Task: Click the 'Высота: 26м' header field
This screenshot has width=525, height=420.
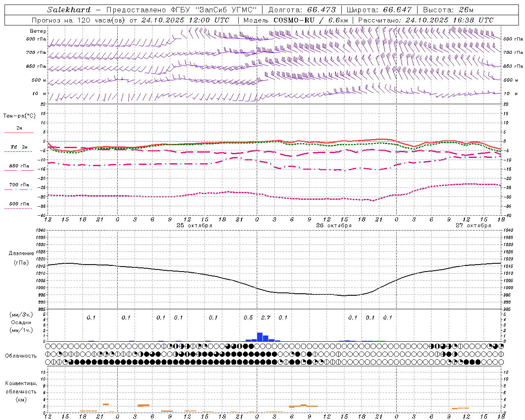Action: click(448, 10)
